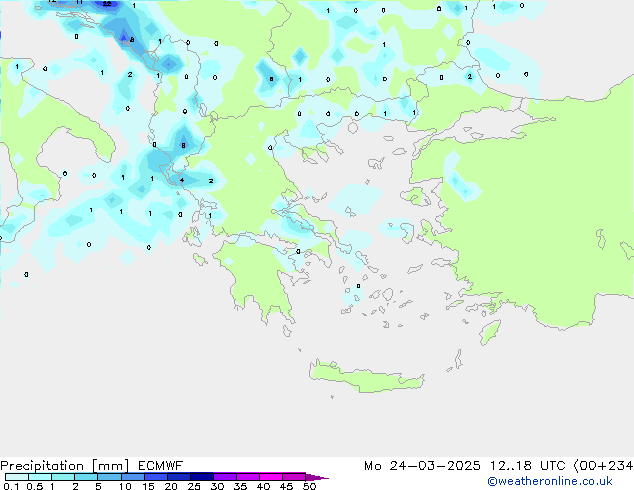The height and width of the screenshot is (490, 634).
Task: Click the '22' precipitation value on map
Action: click(107, 4)
